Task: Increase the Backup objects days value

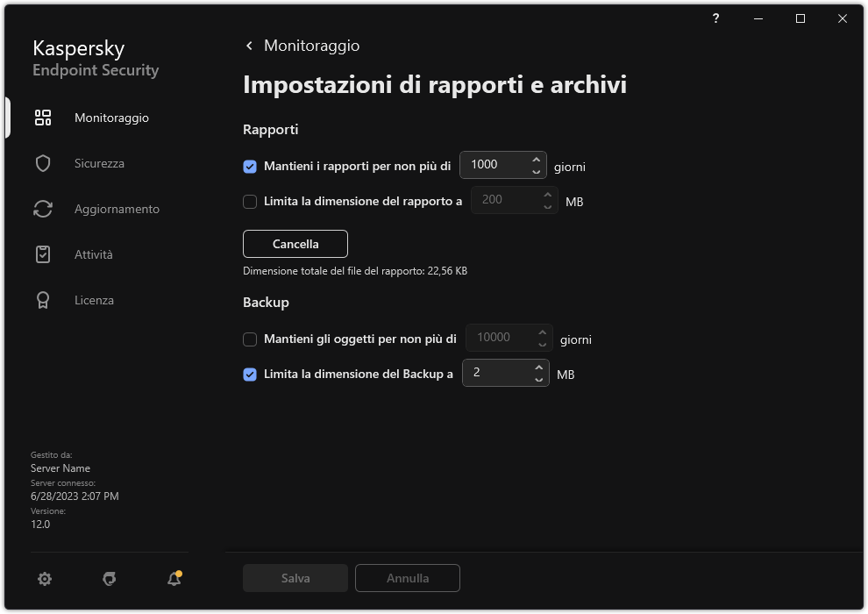Action: point(542,332)
